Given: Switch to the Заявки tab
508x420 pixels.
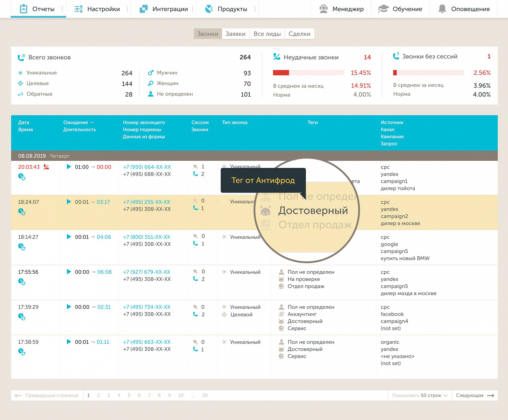Looking at the screenshot, I should 235,34.
